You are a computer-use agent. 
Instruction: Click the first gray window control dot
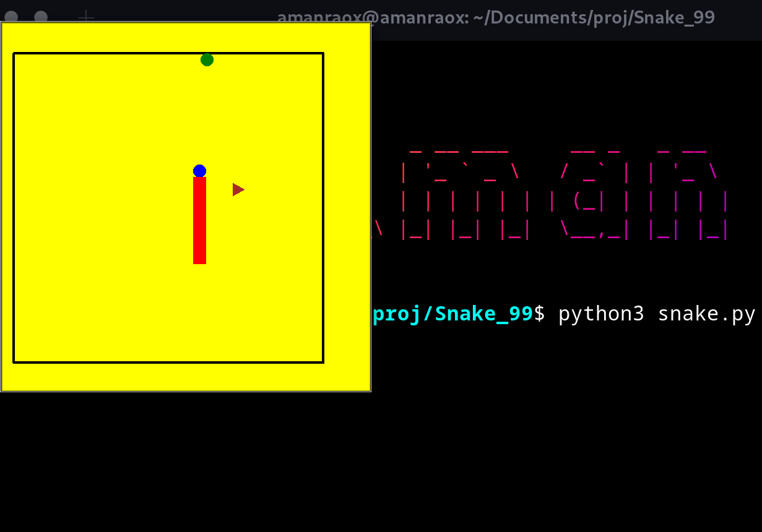(x=11, y=17)
